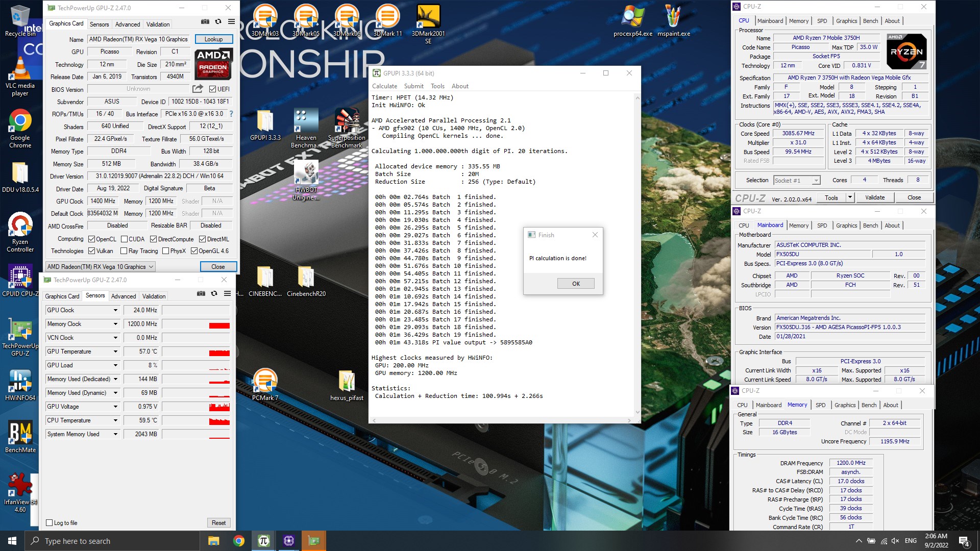The width and height of the screenshot is (980, 551).
Task: Open procexp64.exe desktop icon
Action: [632, 20]
